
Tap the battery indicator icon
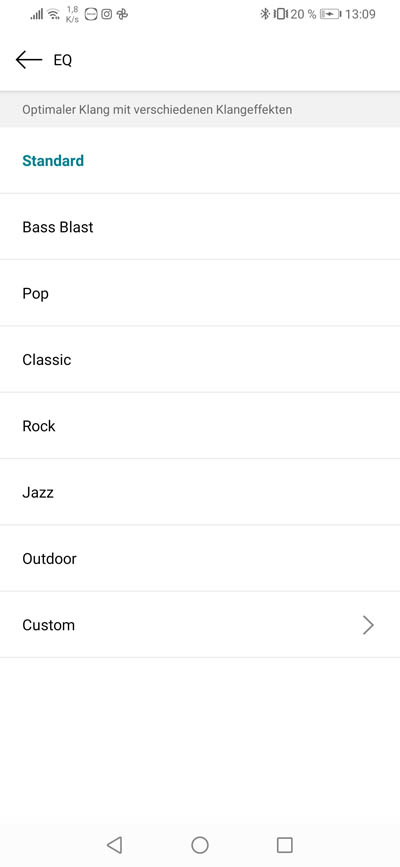330,14
